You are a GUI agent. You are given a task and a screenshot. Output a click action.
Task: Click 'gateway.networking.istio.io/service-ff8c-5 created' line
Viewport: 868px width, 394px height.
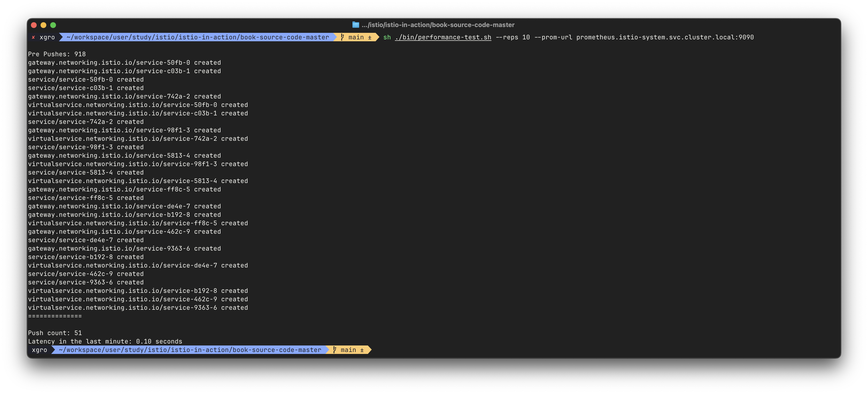(x=124, y=189)
